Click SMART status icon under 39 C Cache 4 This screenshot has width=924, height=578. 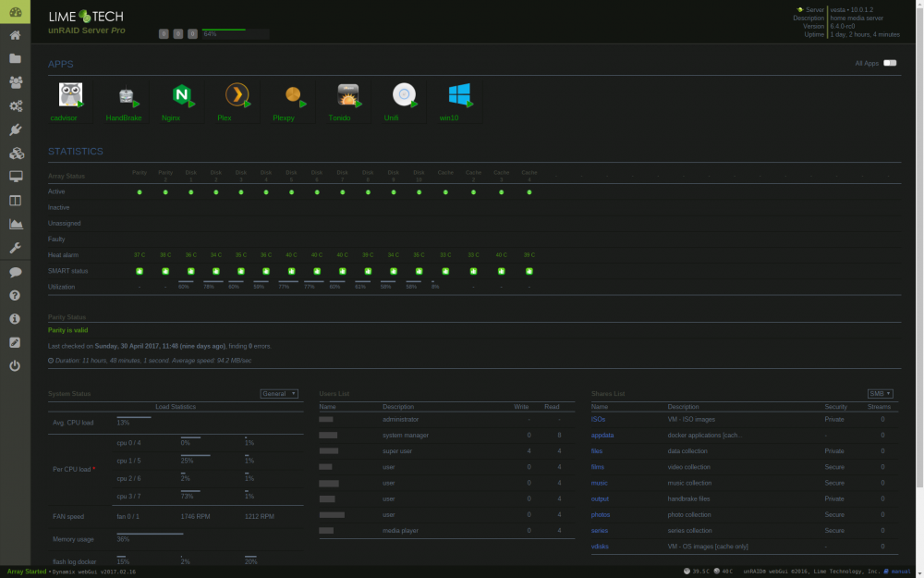coord(529,271)
